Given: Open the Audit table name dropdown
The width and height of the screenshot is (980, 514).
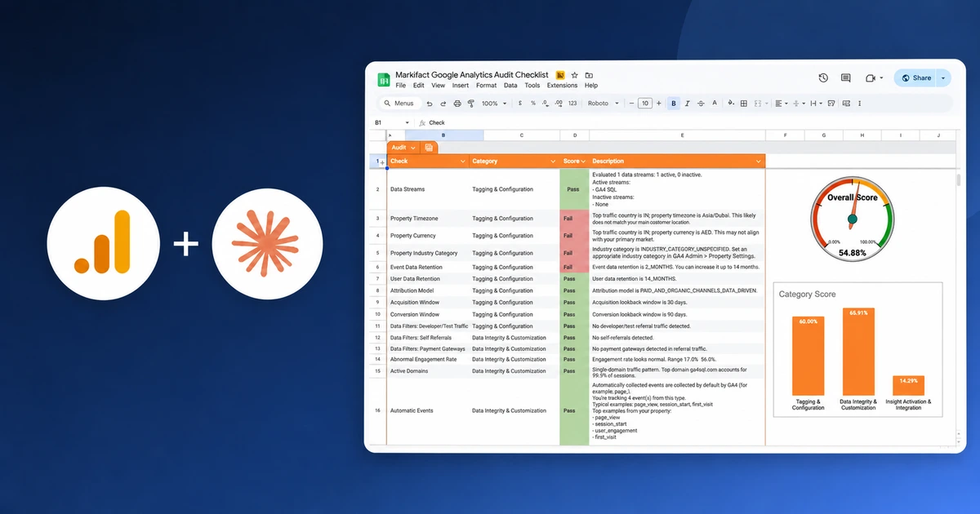Looking at the screenshot, I should (x=413, y=148).
